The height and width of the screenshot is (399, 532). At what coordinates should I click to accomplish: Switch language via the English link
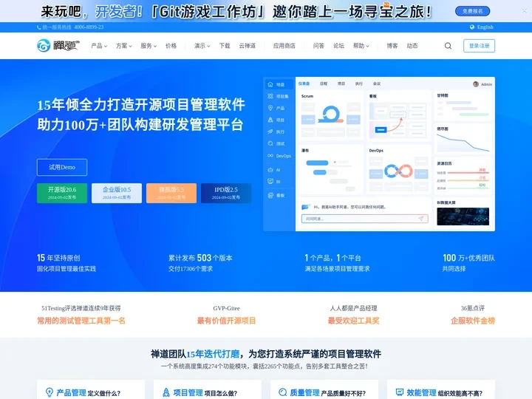click(x=485, y=27)
